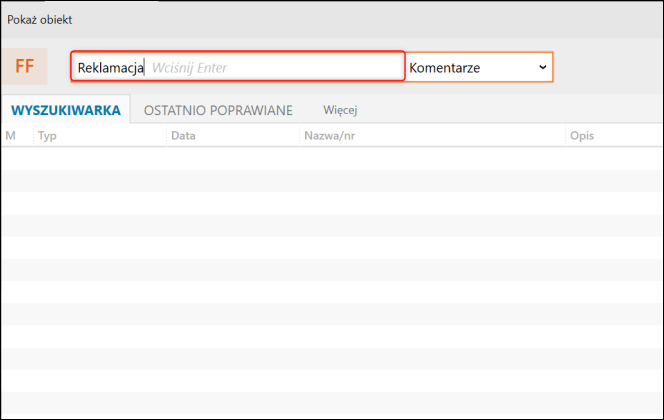
Task: Select the Więcej tab
Action: pyautogui.click(x=340, y=110)
